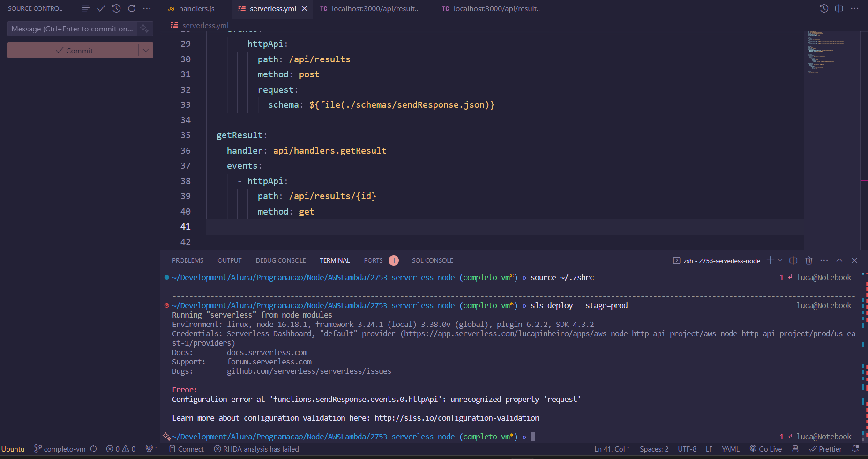Open View as Tree/List icon in Source Control
Screen dimensions: 868x459
coord(86,8)
